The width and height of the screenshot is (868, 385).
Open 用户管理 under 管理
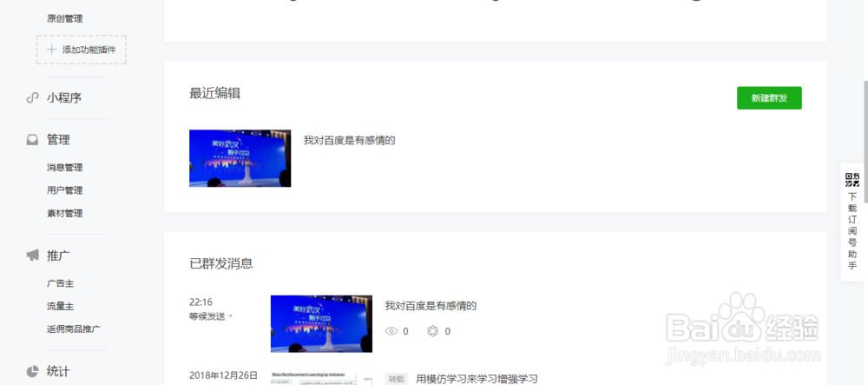pos(65,190)
